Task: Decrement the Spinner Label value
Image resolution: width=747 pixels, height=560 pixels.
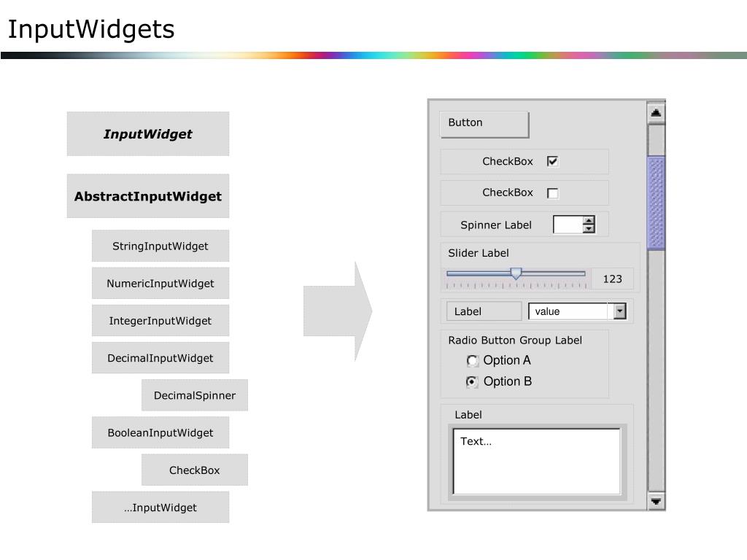Action: pos(589,228)
